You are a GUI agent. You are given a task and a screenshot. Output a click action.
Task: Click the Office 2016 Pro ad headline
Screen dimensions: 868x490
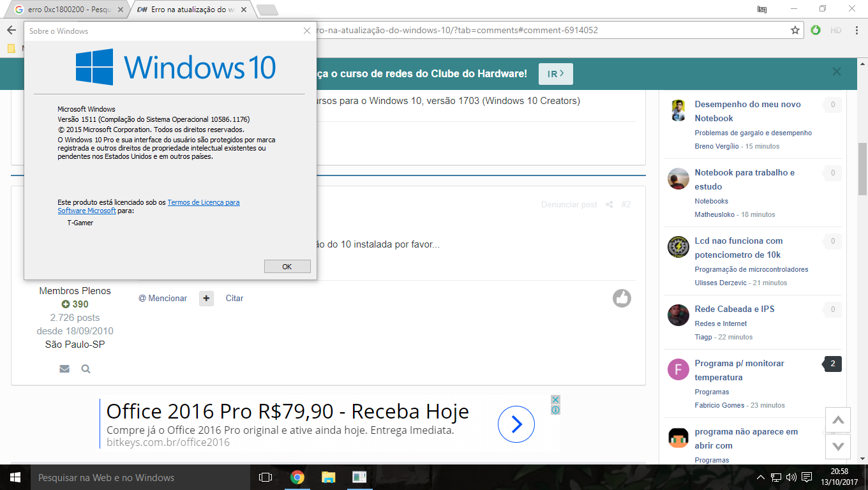[x=288, y=412]
